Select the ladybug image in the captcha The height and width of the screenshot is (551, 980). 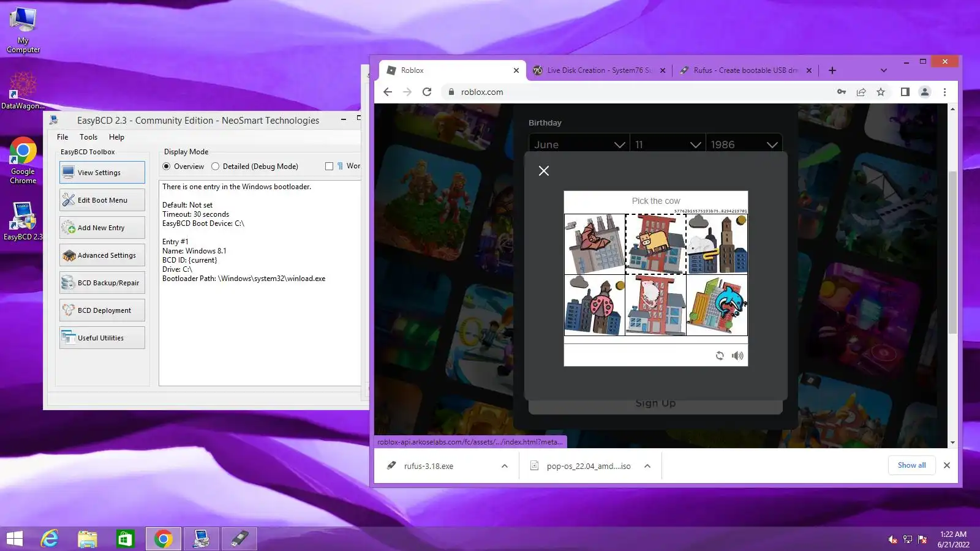pos(595,305)
